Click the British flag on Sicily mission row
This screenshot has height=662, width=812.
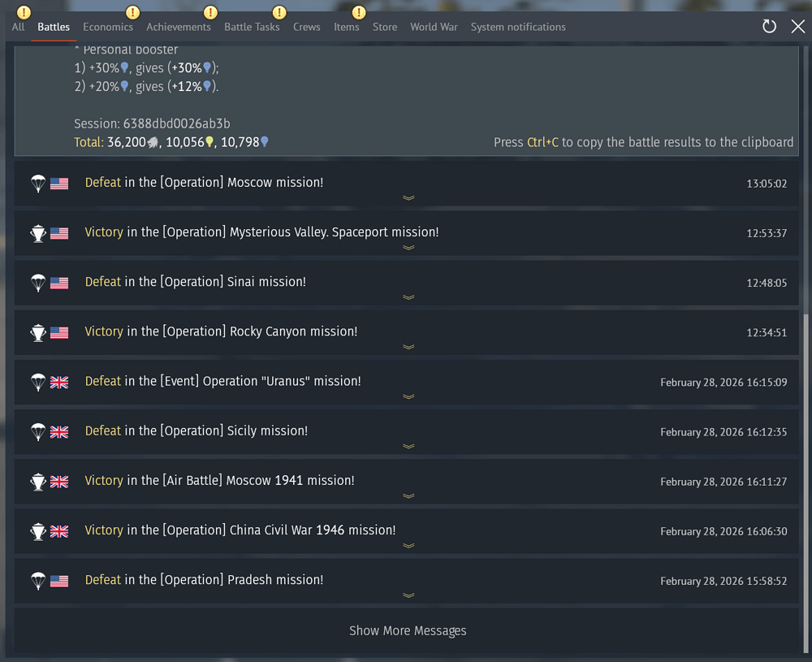tap(59, 431)
